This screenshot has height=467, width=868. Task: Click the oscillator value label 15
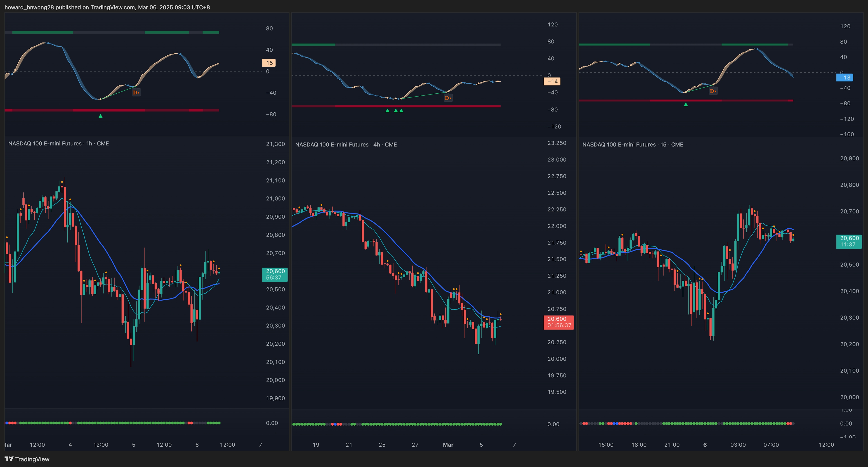269,63
